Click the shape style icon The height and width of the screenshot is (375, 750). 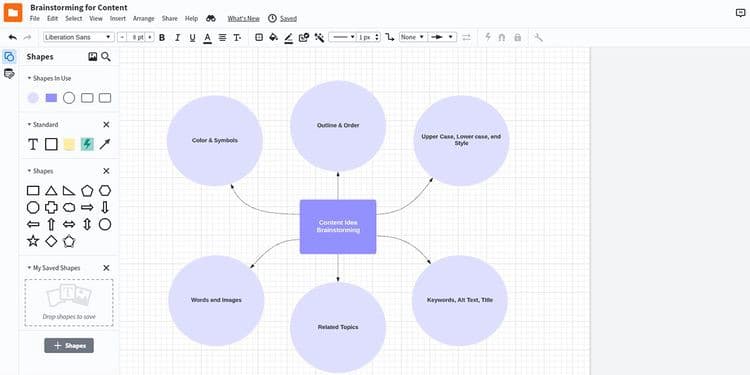[304, 37]
